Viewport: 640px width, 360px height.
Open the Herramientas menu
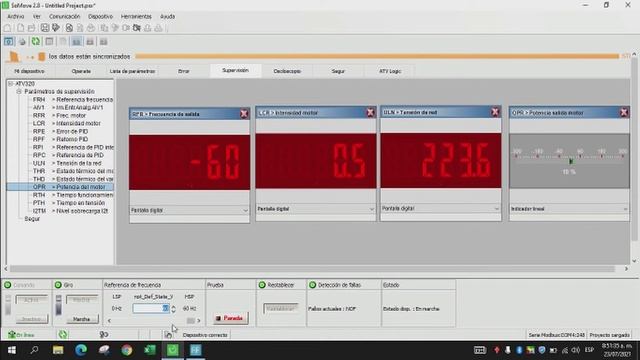pyautogui.click(x=136, y=17)
